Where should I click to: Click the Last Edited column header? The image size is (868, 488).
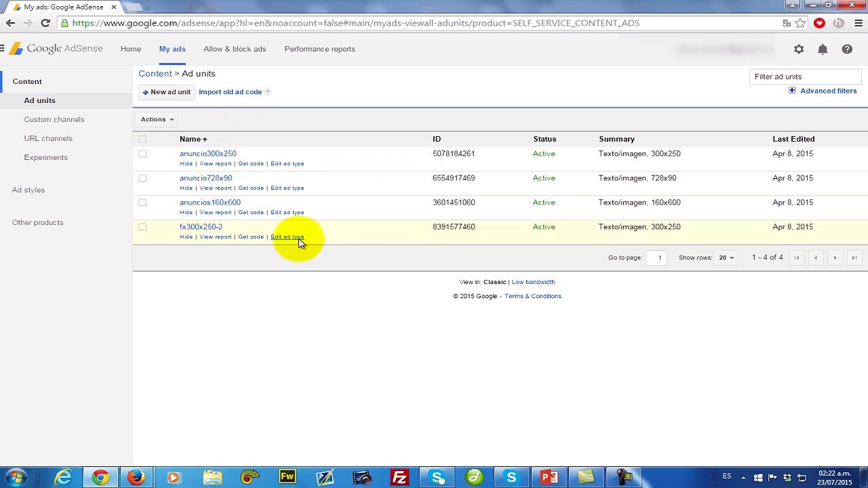[793, 139]
